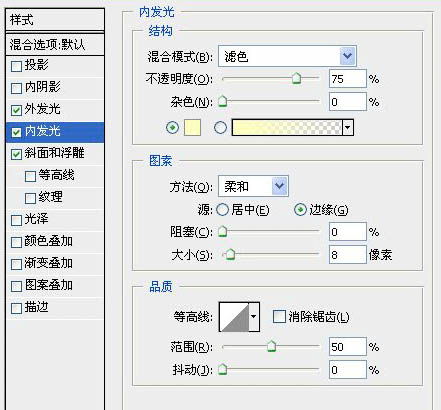Select the gradient radio button
Image resolution: width=441 pixels, height=410 pixels.
220,127
